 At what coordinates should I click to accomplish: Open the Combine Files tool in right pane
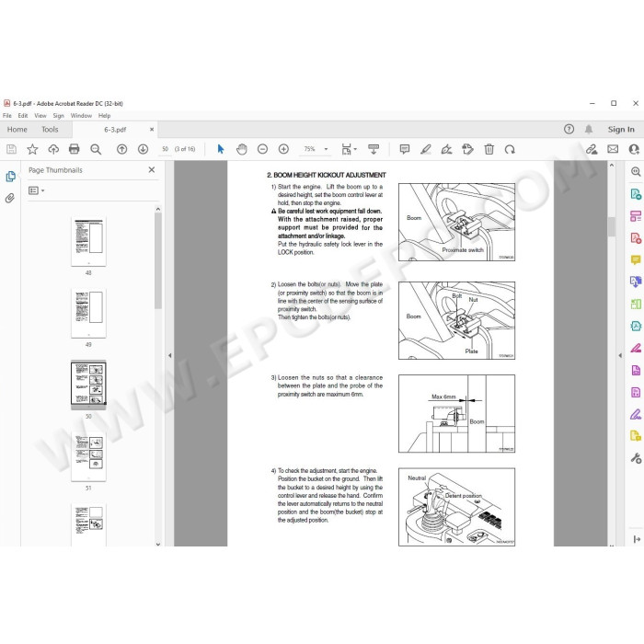[x=636, y=282]
